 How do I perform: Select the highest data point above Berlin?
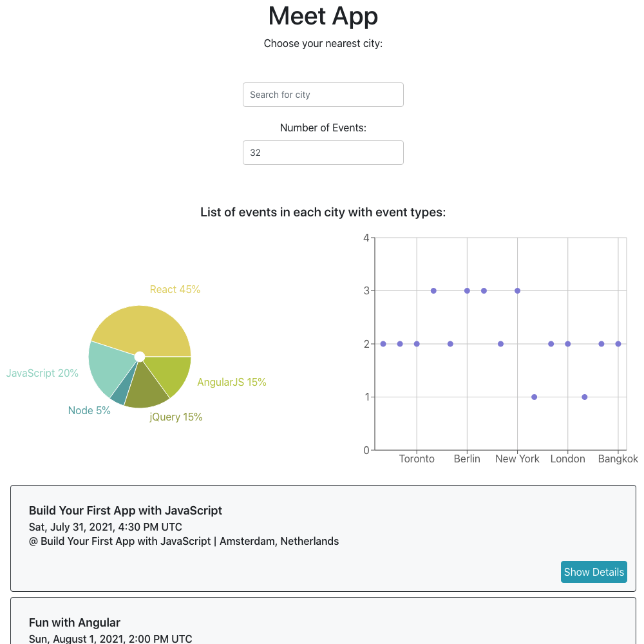coord(467,290)
